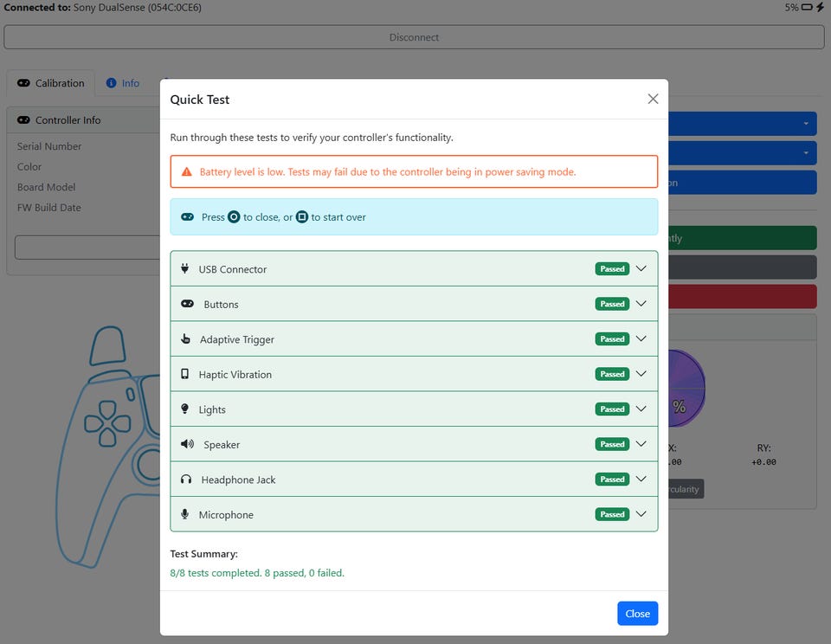Click the Disconnect button
The image size is (831, 644).
pyautogui.click(x=414, y=37)
